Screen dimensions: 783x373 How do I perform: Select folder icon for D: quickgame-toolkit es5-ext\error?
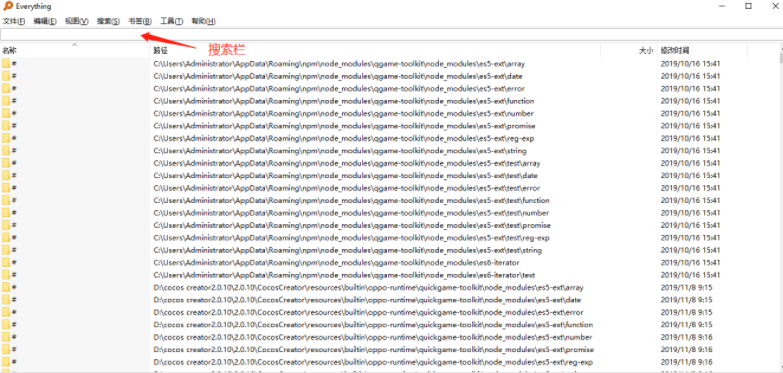[x=6, y=312]
